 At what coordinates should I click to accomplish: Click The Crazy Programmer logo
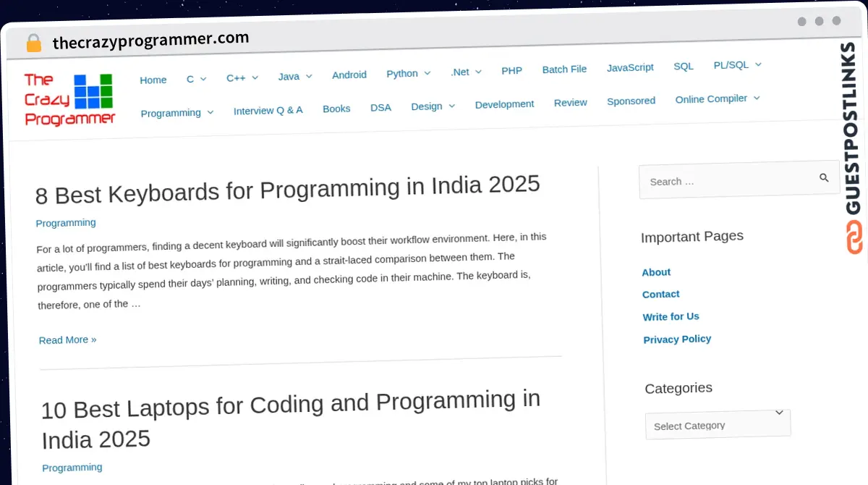[x=69, y=98]
